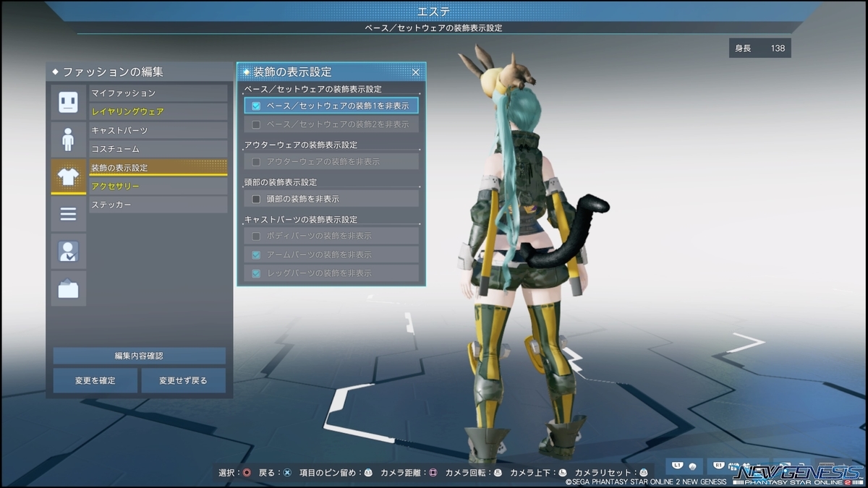Click the エステ screen title
Screen dimensions: 868x488
click(x=433, y=11)
